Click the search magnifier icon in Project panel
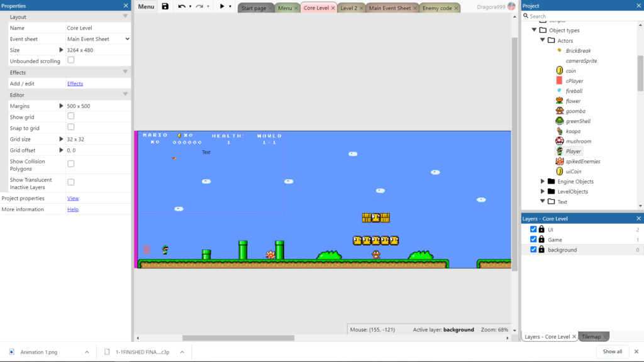This screenshot has width=644, height=362. [x=526, y=16]
